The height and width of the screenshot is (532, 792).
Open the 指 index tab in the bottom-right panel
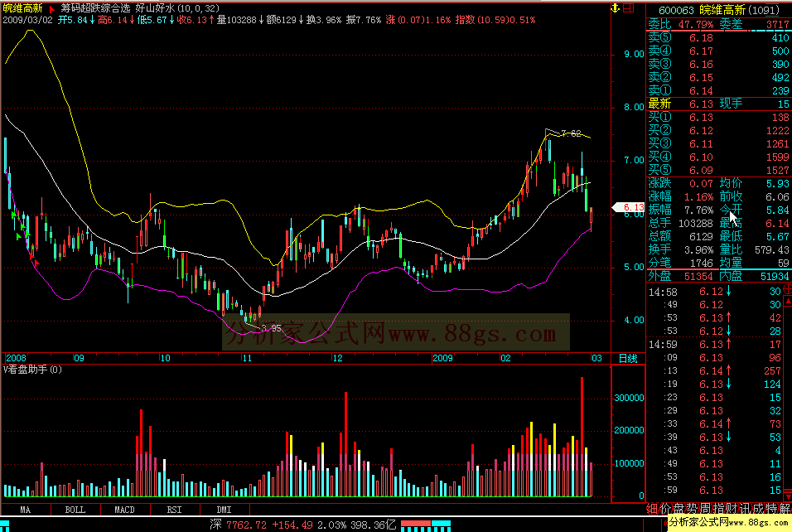[718, 508]
